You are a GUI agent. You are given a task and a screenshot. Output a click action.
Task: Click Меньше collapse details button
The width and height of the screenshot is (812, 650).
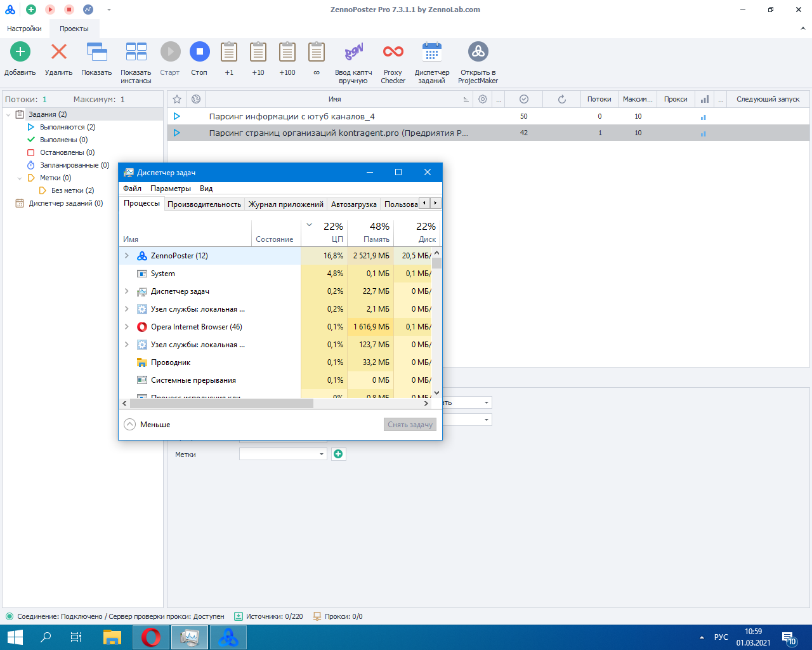point(147,425)
